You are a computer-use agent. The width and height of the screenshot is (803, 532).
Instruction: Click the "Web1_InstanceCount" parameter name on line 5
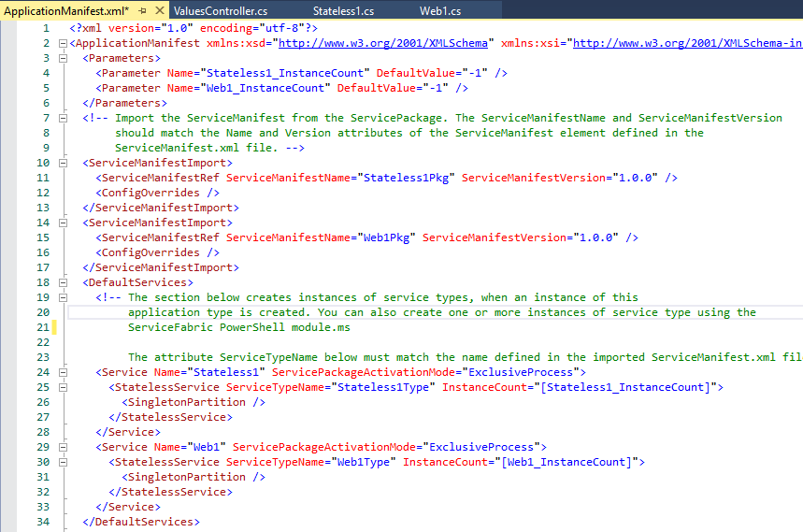(265, 88)
